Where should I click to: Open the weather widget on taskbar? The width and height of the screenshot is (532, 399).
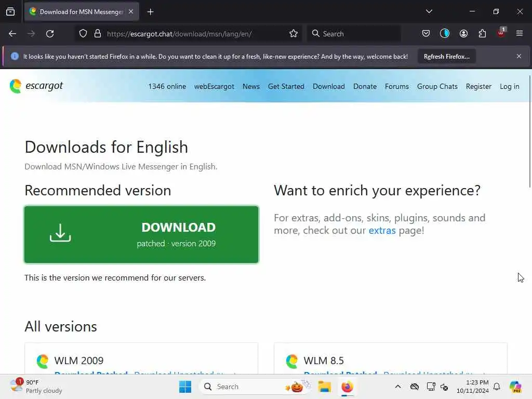point(36,387)
